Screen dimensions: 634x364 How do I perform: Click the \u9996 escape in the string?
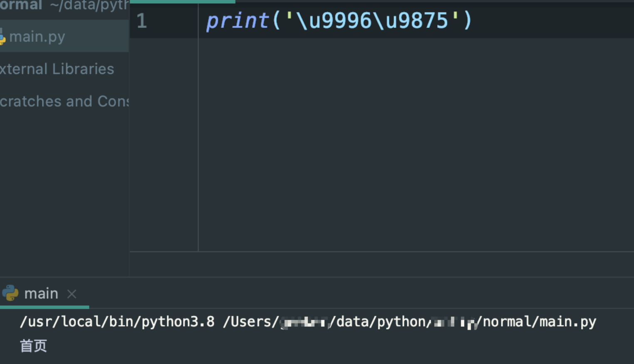(x=334, y=21)
